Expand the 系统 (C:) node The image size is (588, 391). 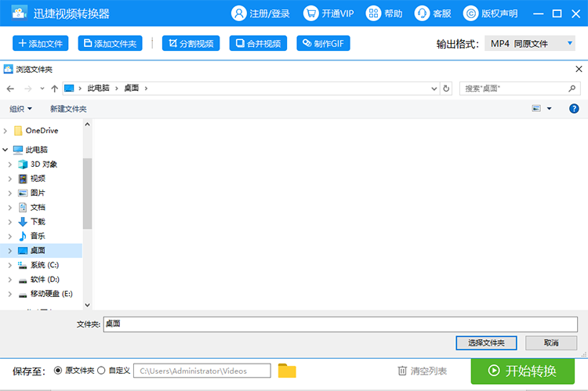pyautogui.click(x=10, y=265)
